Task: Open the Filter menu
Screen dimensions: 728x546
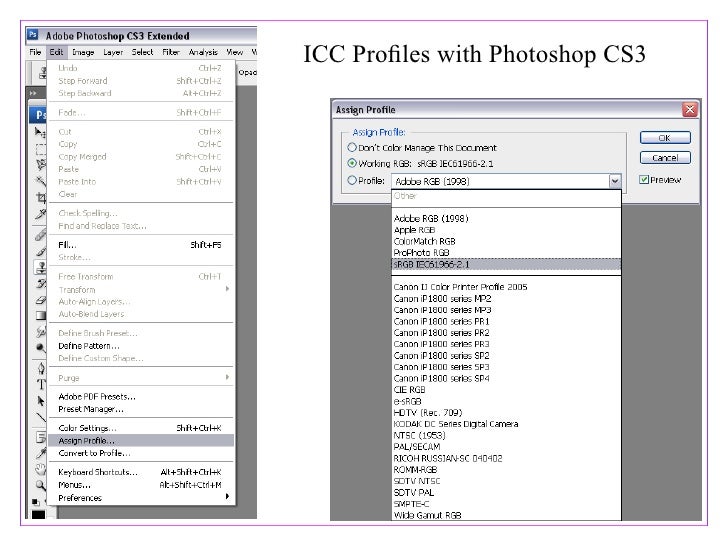Action: click(x=170, y=52)
